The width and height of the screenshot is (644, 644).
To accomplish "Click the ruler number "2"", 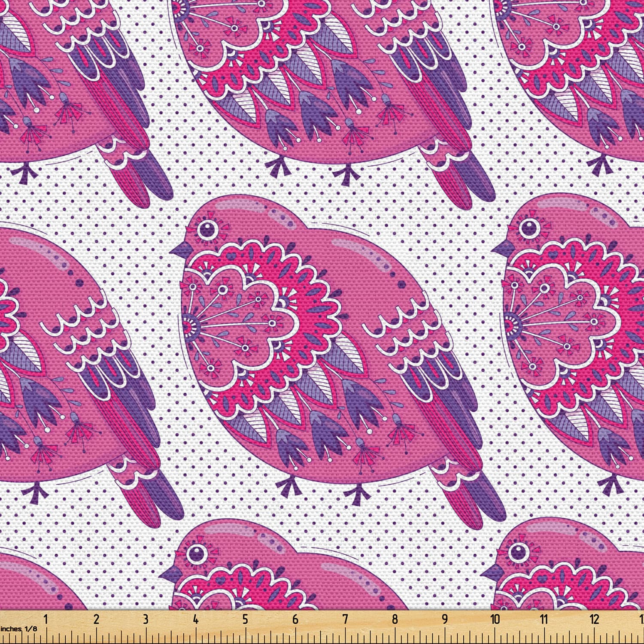I will [96, 619].
